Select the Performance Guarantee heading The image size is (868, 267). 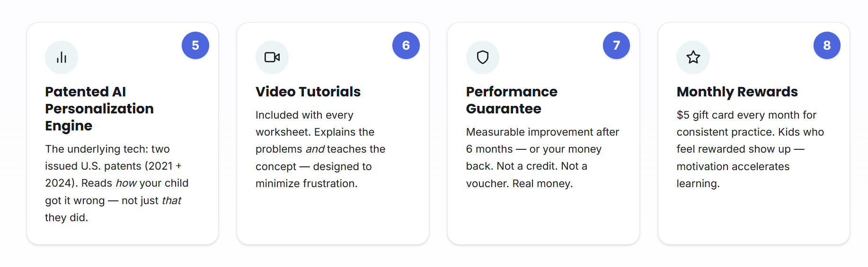click(x=512, y=100)
